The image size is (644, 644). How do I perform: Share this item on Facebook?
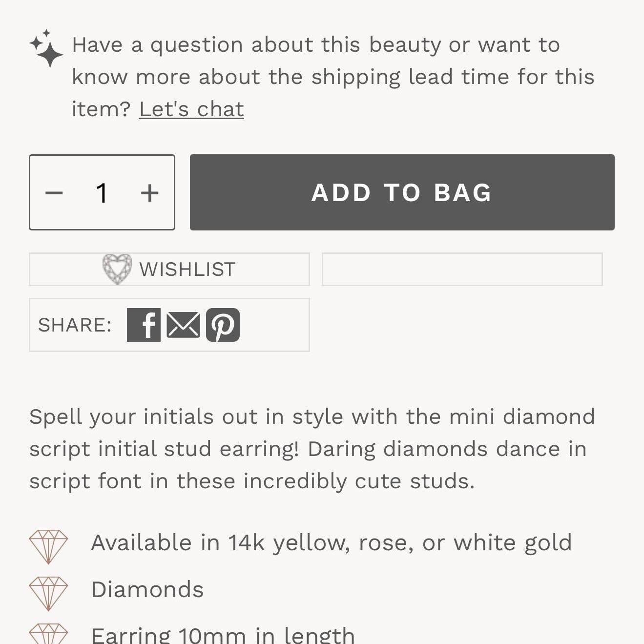144,325
